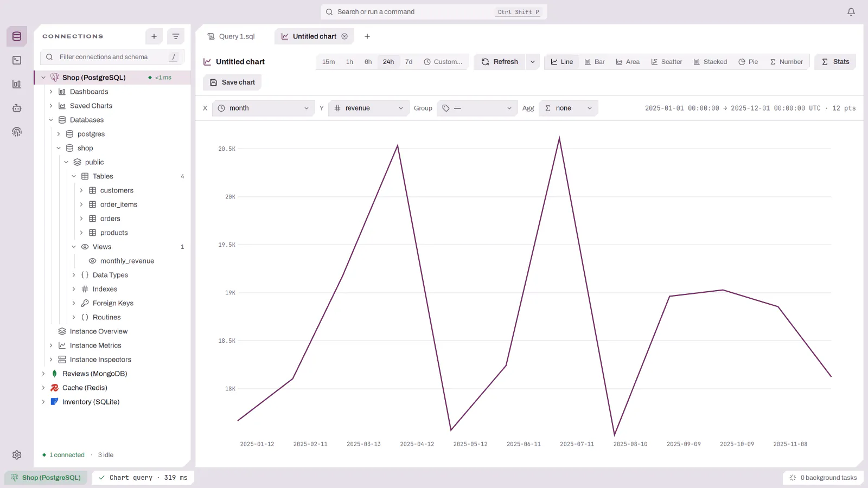Switch chart type to Line

point(562,62)
